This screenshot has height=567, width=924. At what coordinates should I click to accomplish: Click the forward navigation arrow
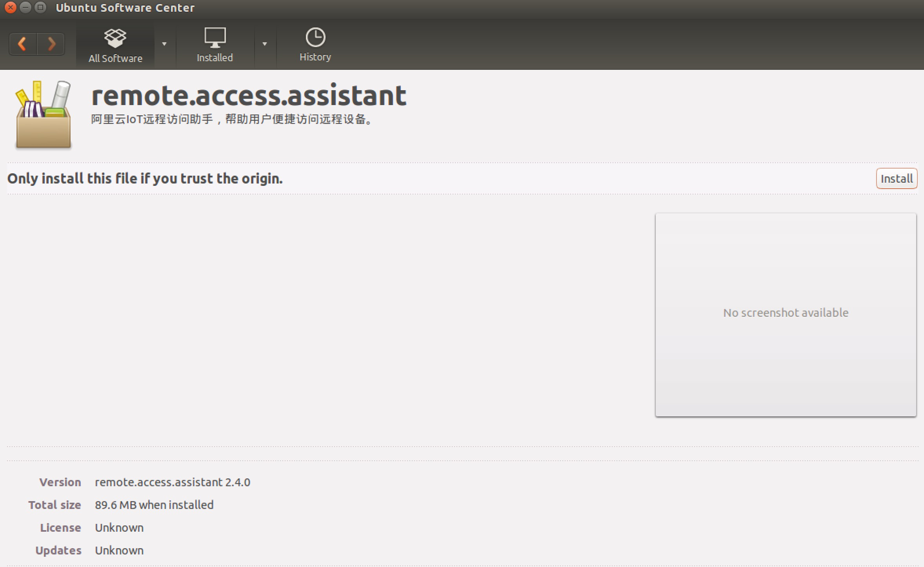coord(51,44)
